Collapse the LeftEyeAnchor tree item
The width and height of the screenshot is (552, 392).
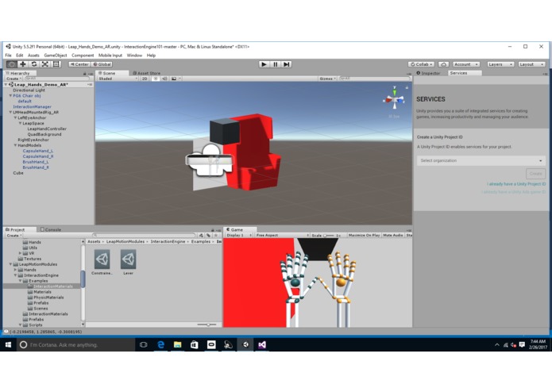[15, 117]
